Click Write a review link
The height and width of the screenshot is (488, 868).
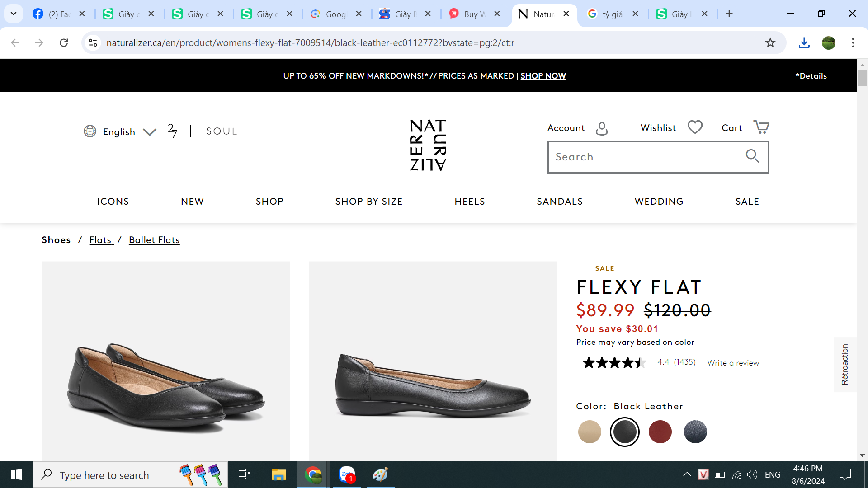[x=733, y=363]
